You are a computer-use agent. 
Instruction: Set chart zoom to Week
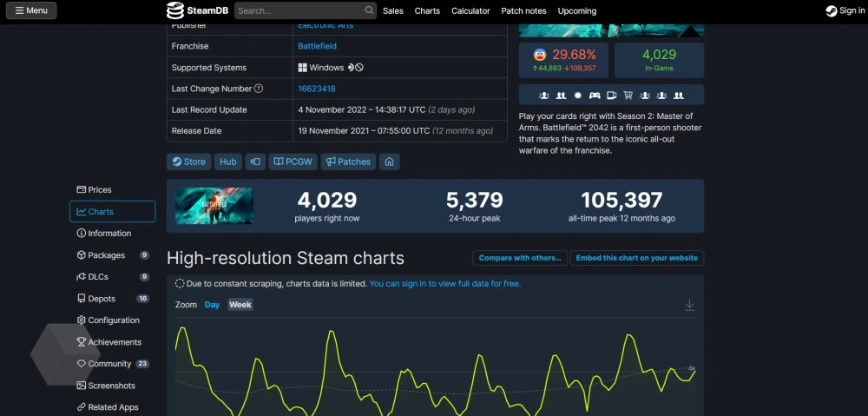[240, 305]
